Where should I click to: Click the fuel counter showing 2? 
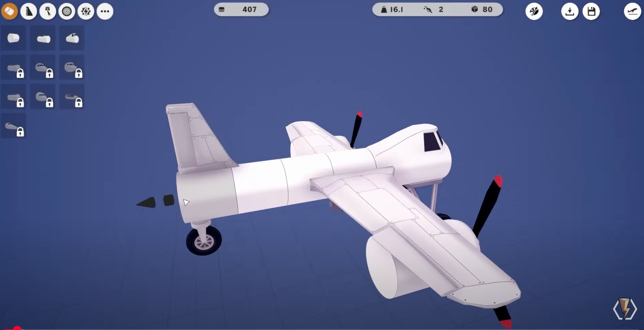435,9
